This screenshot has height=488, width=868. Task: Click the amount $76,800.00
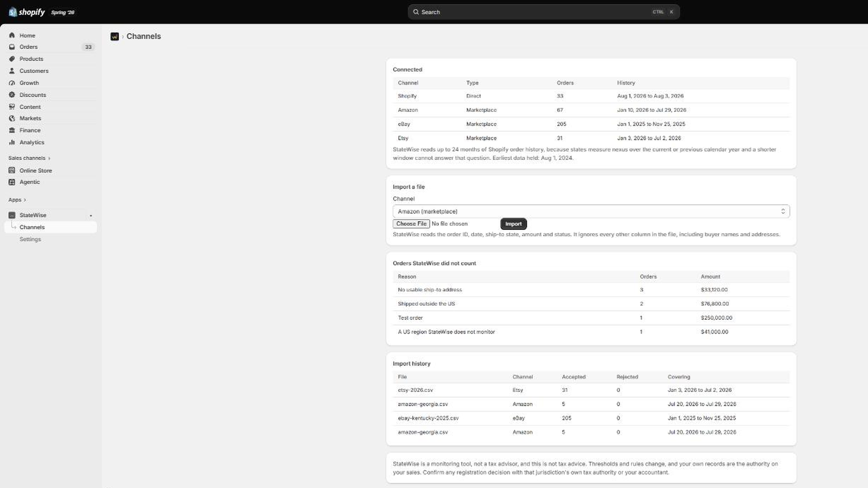715,304
